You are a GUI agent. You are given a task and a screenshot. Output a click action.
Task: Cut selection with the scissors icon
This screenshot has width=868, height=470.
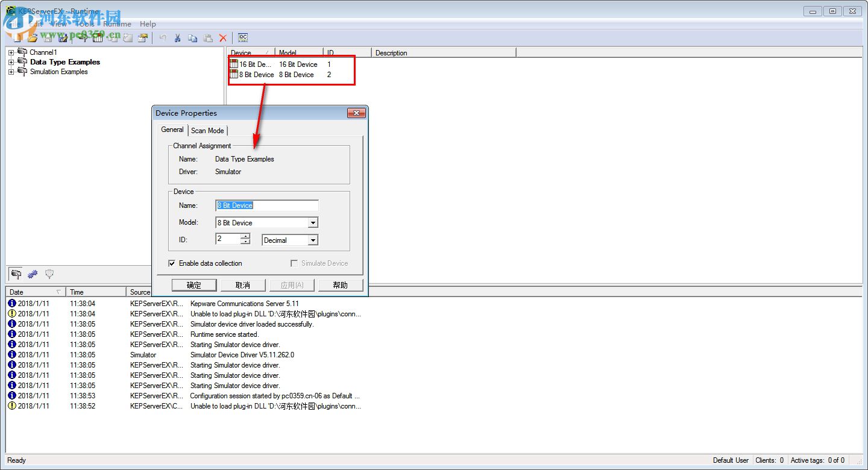click(178, 38)
